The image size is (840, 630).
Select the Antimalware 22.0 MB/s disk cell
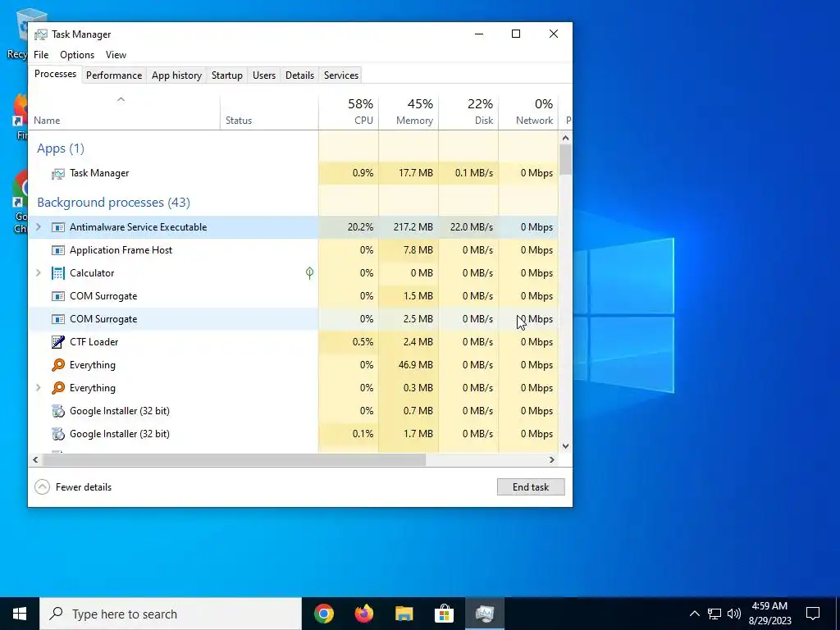click(x=468, y=227)
